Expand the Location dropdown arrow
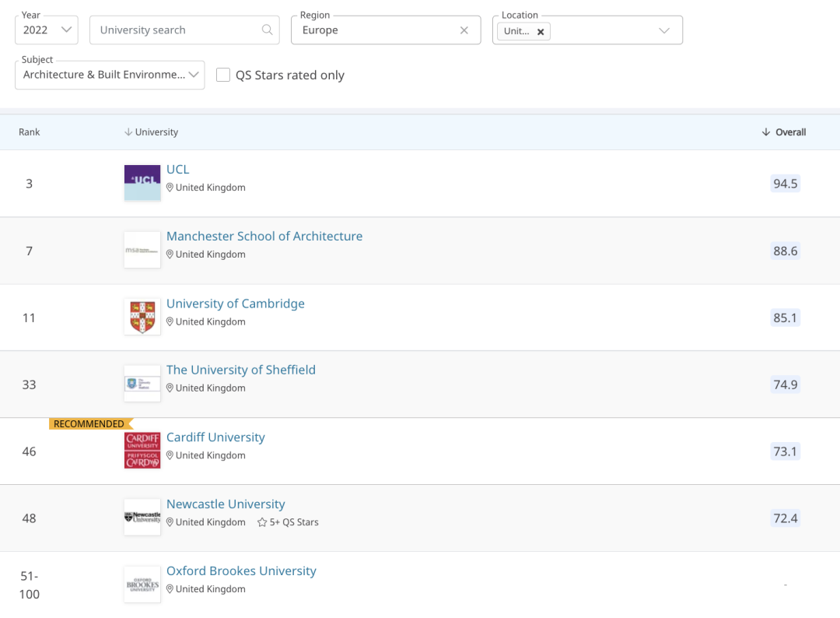 click(663, 30)
